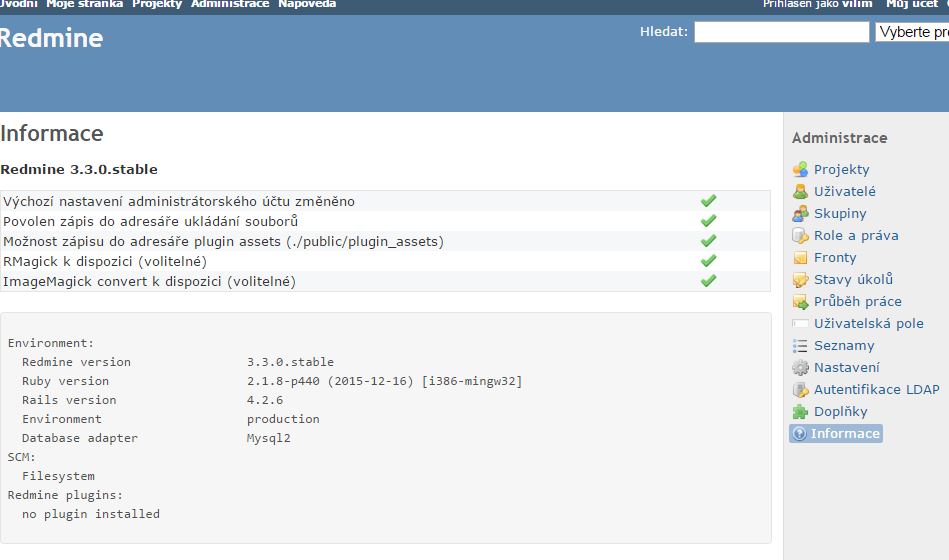Viewport: 949px width, 560px height.
Task: Click the Uživatelé user icon
Action: [x=800, y=191]
